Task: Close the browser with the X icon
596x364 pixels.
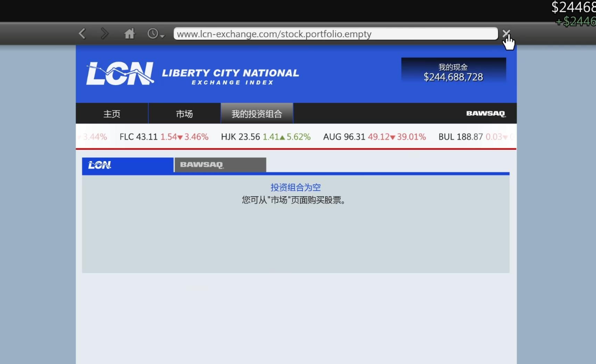Action: point(506,33)
